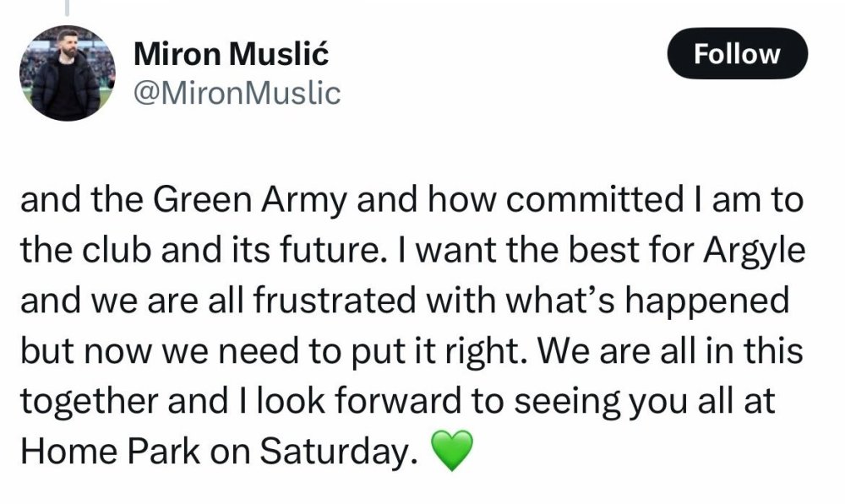Viewport: 845px width, 504px height.
Task: Click the green heart emoji
Action: (x=450, y=452)
